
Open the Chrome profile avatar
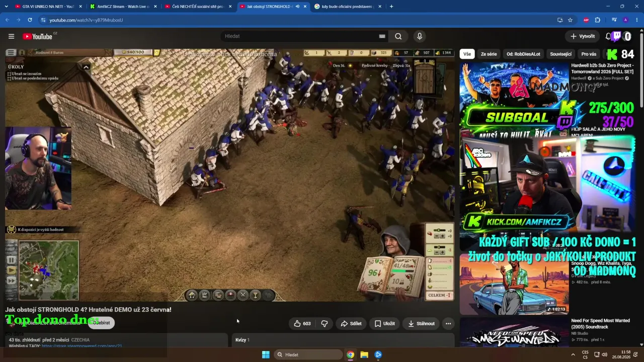(x=625, y=20)
